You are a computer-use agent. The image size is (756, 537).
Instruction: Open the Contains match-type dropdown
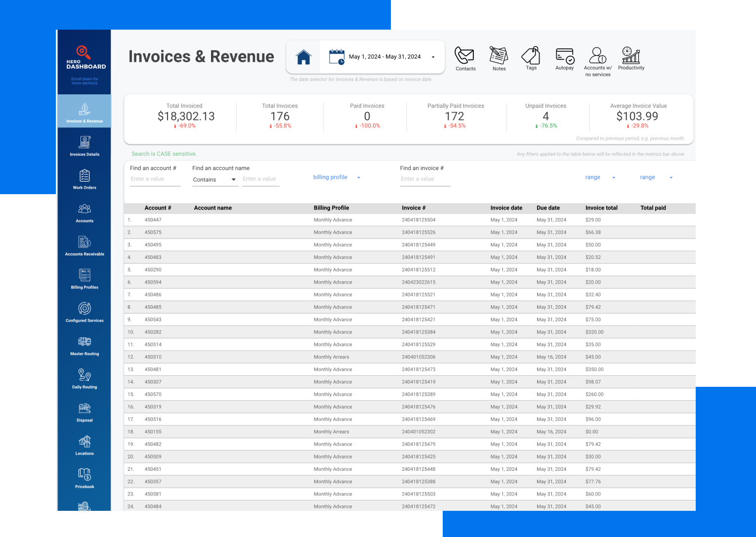click(214, 180)
